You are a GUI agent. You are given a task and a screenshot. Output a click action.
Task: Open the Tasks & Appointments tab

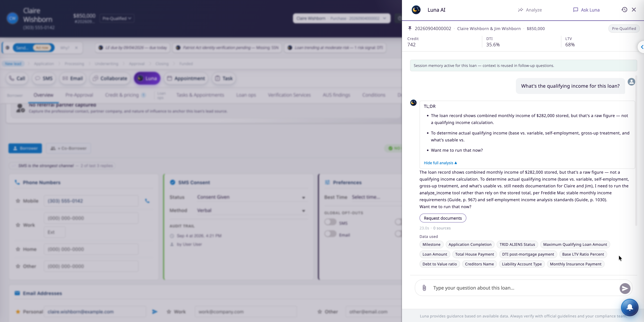coord(200,95)
